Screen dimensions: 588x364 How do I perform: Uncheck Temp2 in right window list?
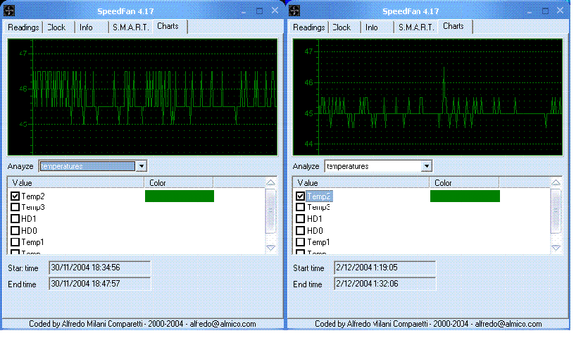click(300, 196)
